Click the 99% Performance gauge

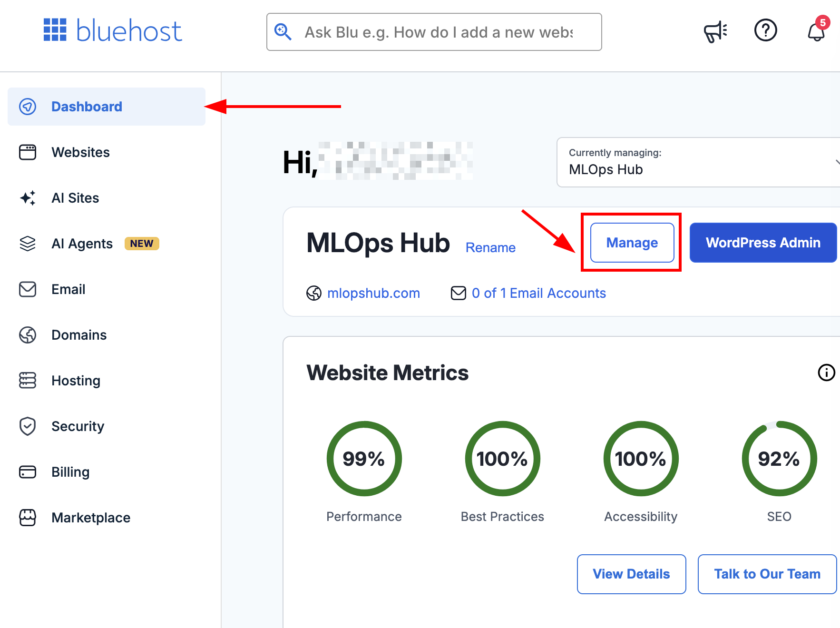click(x=364, y=459)
